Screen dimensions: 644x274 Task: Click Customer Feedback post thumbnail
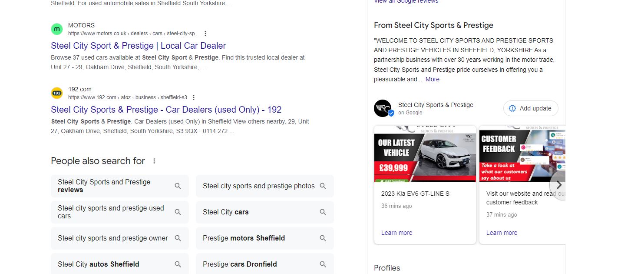pyautogui.click(x=521, y=154)
